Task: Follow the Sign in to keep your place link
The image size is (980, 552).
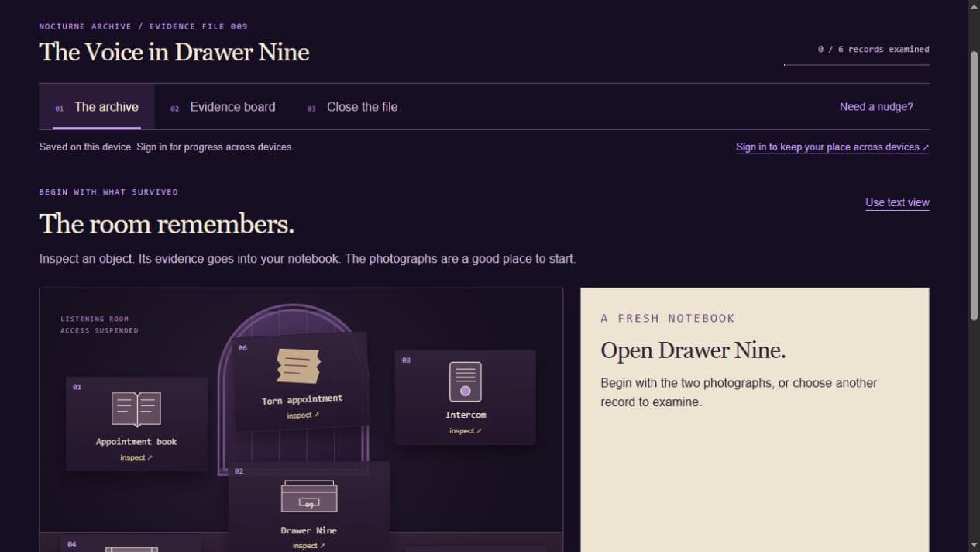Action: point(832,147)
